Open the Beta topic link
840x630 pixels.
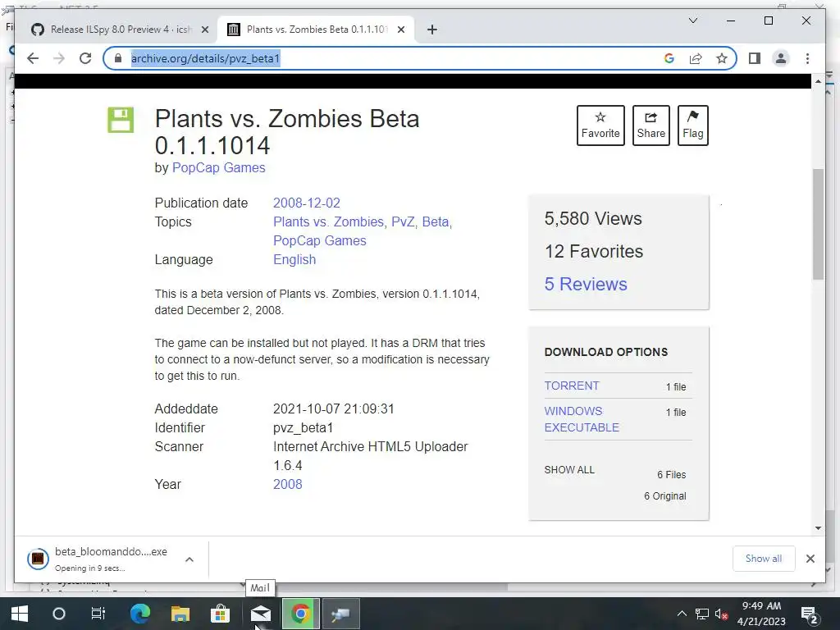436,221
